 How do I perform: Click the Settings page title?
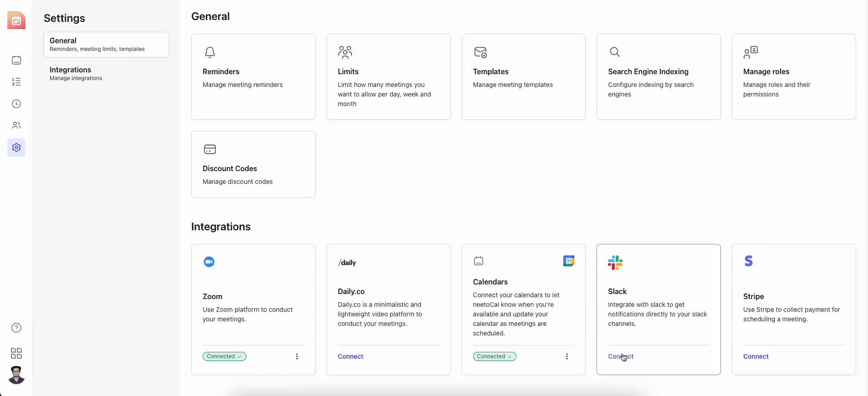pyautogui.click(x=64, y=18)
